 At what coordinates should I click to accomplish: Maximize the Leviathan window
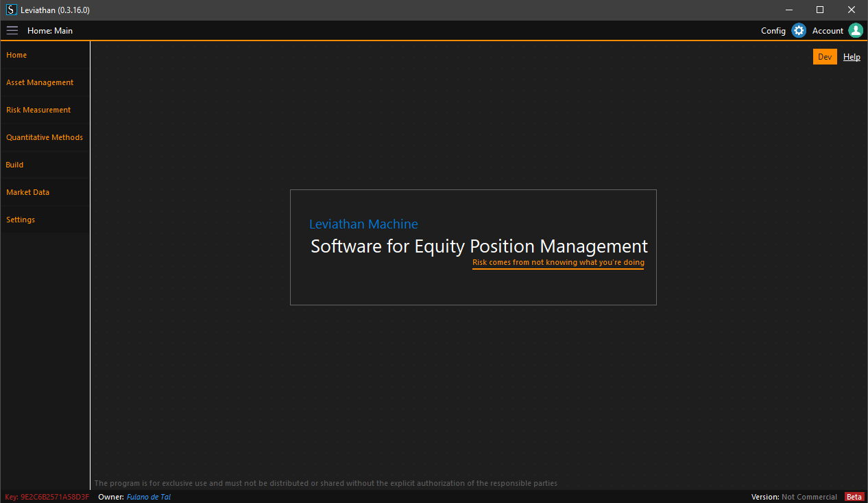coord(820,10)
